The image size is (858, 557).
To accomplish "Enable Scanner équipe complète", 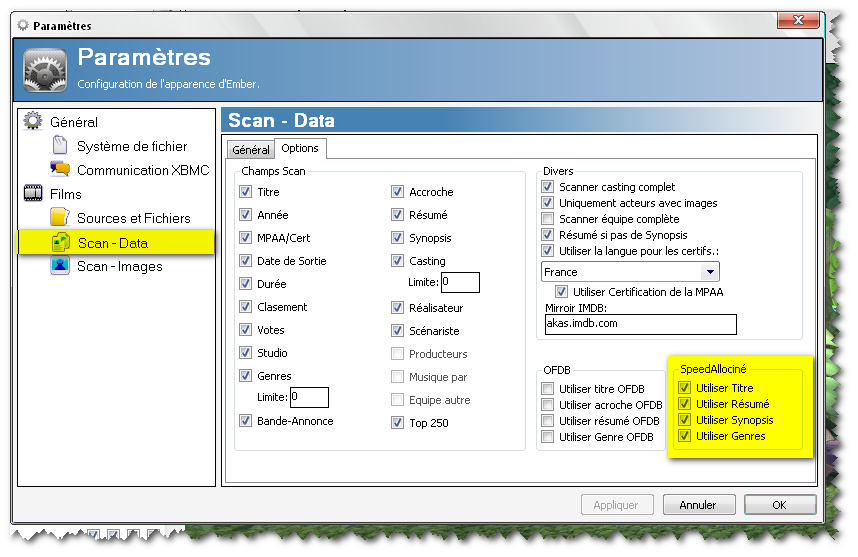I will tap(547, 219).
